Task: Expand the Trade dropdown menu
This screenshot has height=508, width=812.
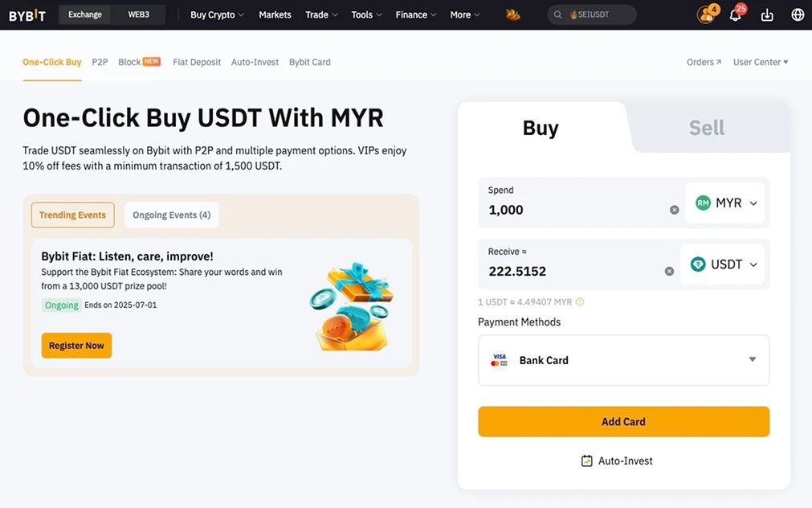Action: [320, 14]
